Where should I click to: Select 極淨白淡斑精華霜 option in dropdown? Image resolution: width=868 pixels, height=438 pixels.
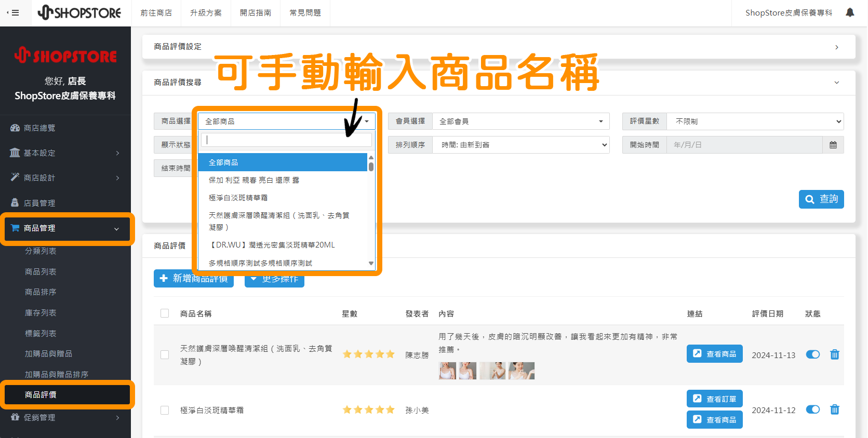tap(283, 198)
